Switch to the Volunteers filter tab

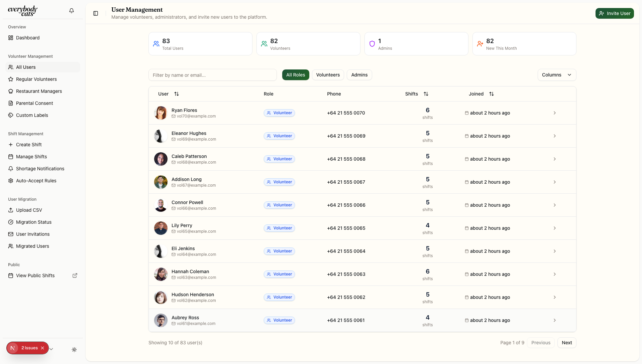point(328,75)
